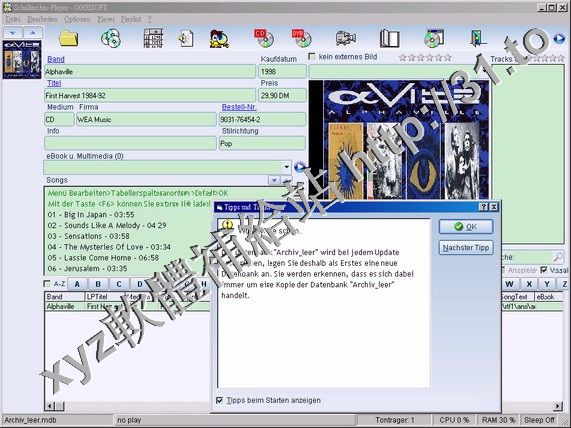
Task: Filter by letter X button
Action: click(529, 284)
